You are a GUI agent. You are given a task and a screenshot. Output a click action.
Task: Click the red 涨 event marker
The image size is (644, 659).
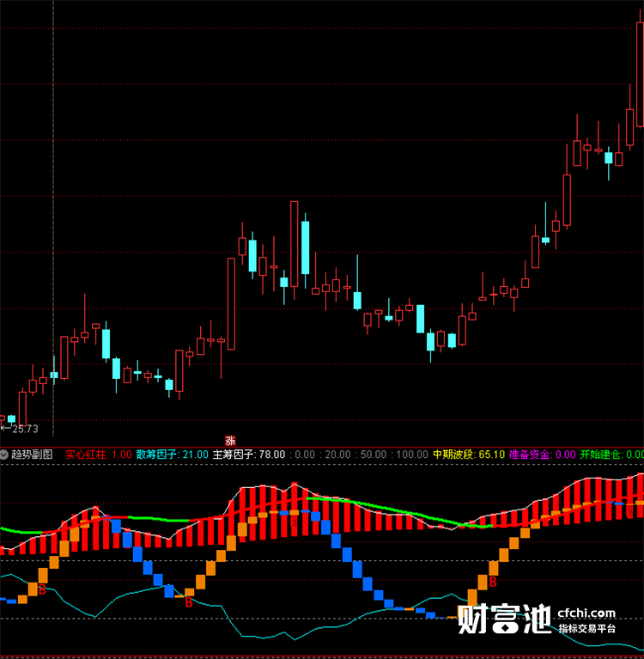pyautogui.click(x=230, y=441)
